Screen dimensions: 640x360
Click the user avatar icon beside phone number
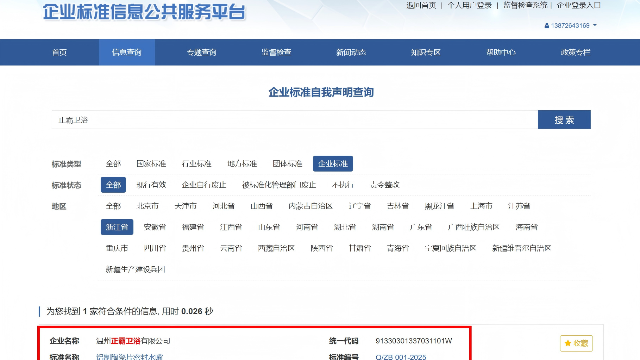pyautogui.click(x=547, y=25)
